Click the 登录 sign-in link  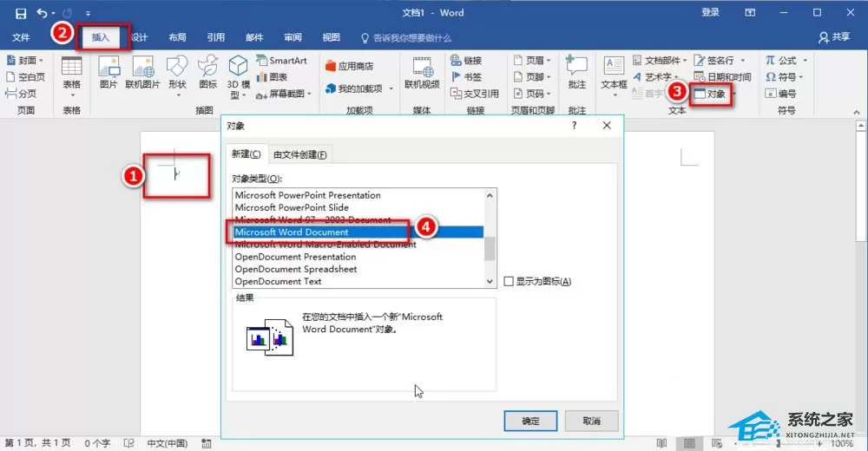click(x=710, y=12)
